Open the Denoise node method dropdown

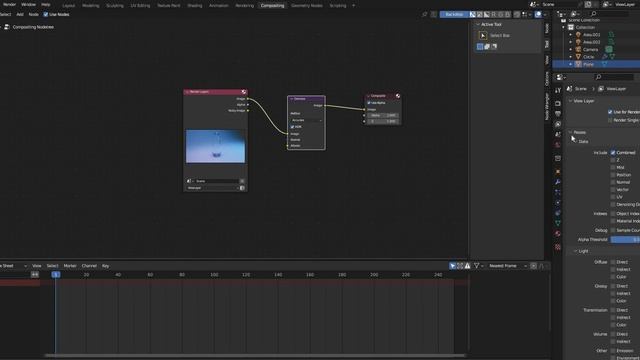307,120
